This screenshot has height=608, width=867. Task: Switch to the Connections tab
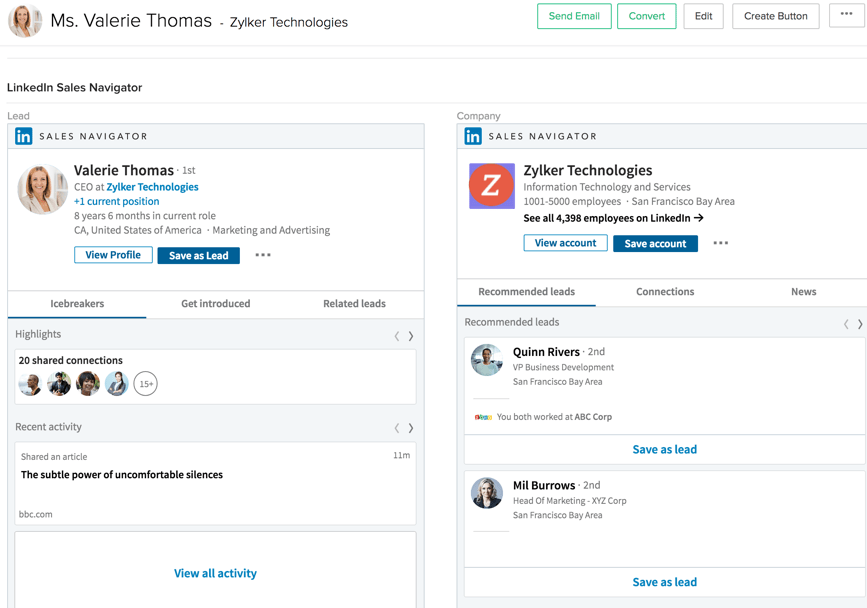pyautogui.click(x=665, y=291)
